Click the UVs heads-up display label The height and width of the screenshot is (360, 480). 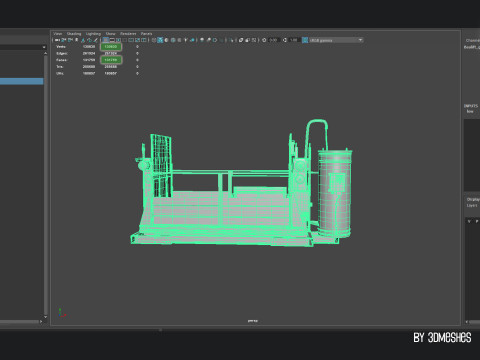point(60,73)
